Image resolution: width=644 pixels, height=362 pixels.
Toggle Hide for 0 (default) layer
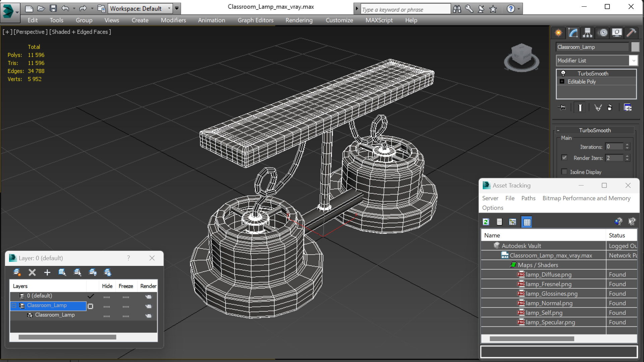pos(107,297)
